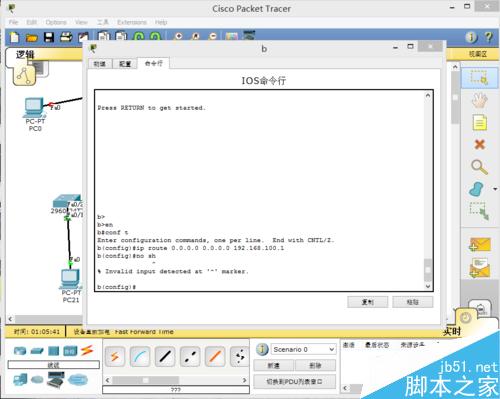Open the Extensions menu
The image size is (500, 399).
click(x=132, y=22)
